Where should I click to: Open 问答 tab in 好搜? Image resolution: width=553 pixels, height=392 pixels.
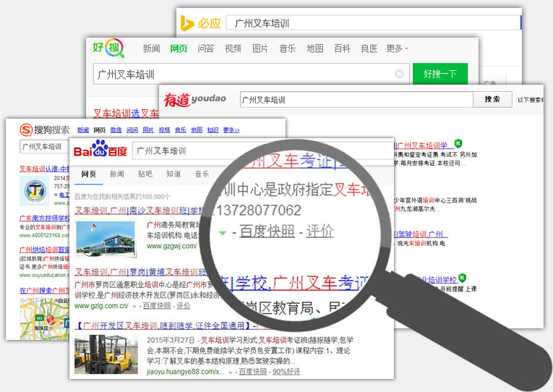205,48
